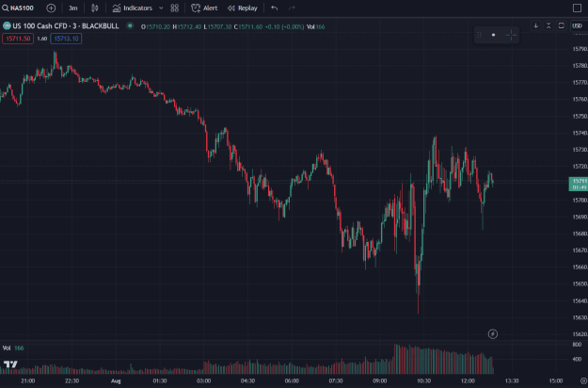
Task: Click the red sell price 15711.50 button
Action: (x=18, y=39)
